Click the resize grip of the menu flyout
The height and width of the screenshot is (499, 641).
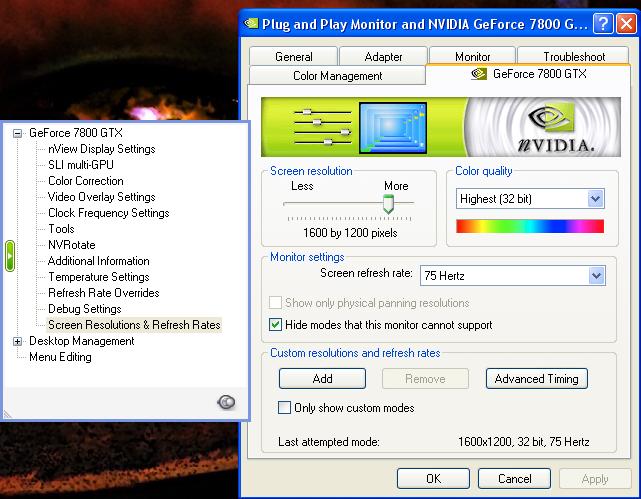7,414
